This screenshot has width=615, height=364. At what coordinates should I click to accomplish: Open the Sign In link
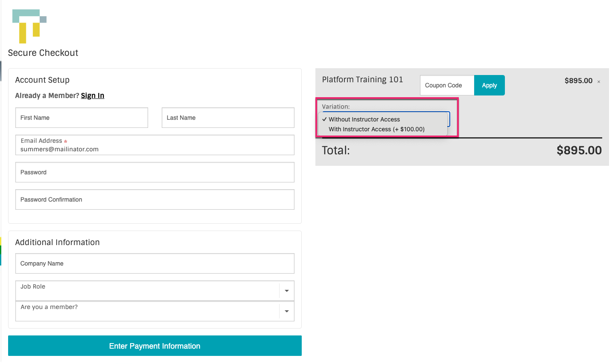click(x=93, y=95)
